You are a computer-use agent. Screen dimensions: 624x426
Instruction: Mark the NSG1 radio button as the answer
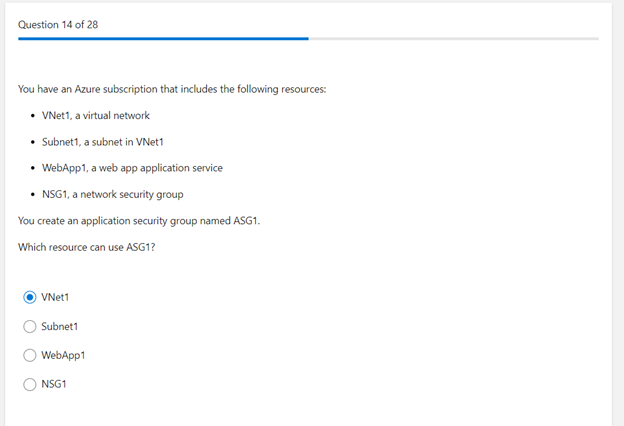[29, 384]
